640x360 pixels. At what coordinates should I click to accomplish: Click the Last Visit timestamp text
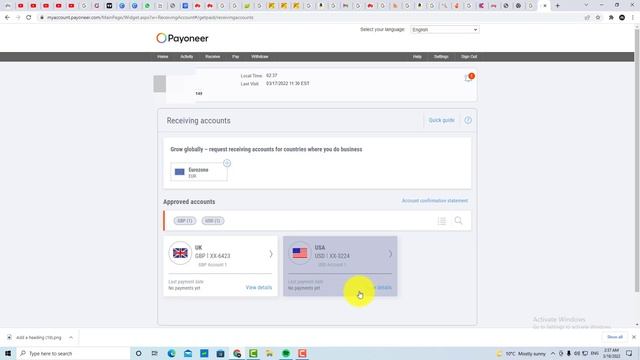click(288, 83)
